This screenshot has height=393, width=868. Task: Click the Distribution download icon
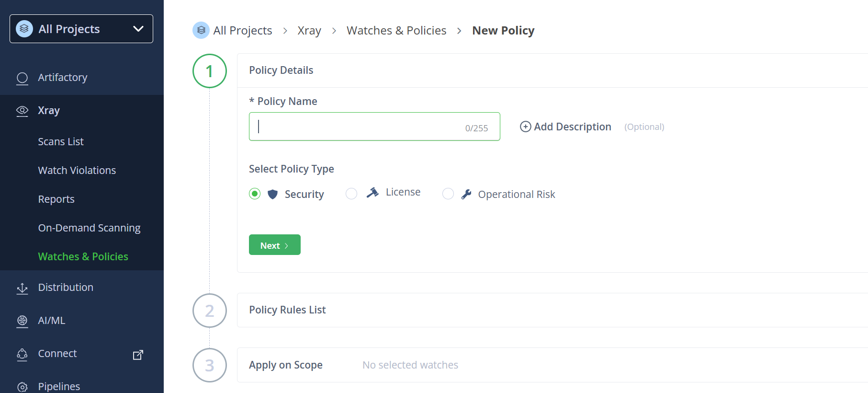[x=23, y=288]
